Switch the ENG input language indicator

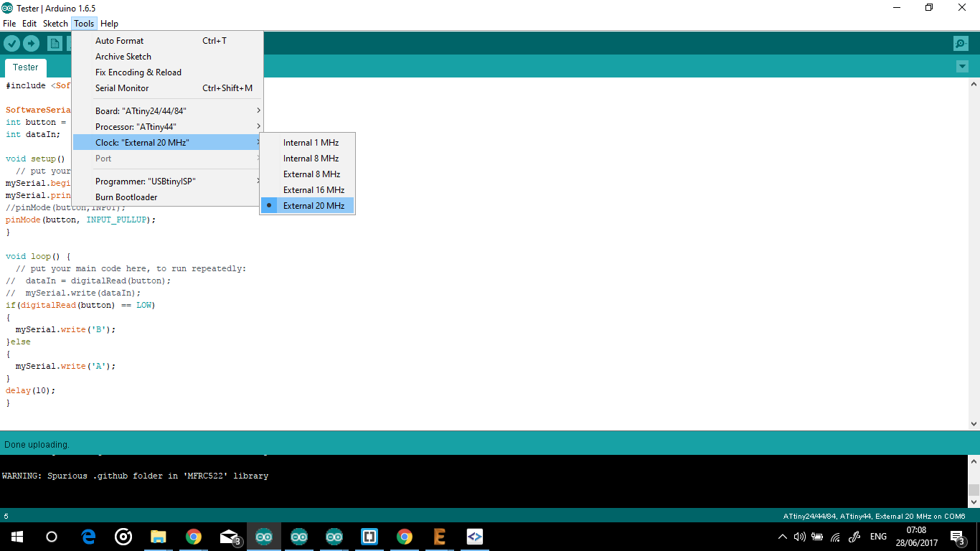click(x=878, y=537)
